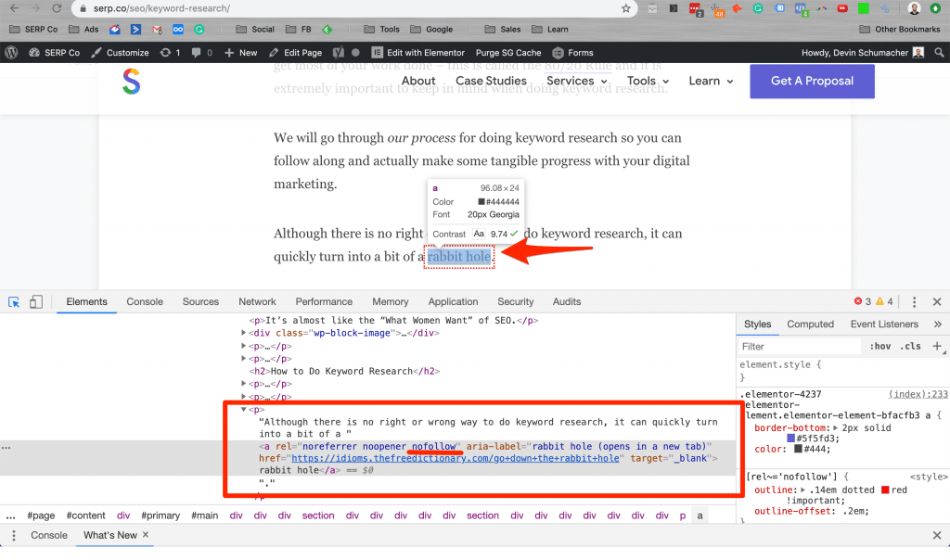950x560 pixels.
Task: Switch to the Security tab
Action: pos(516,301)
